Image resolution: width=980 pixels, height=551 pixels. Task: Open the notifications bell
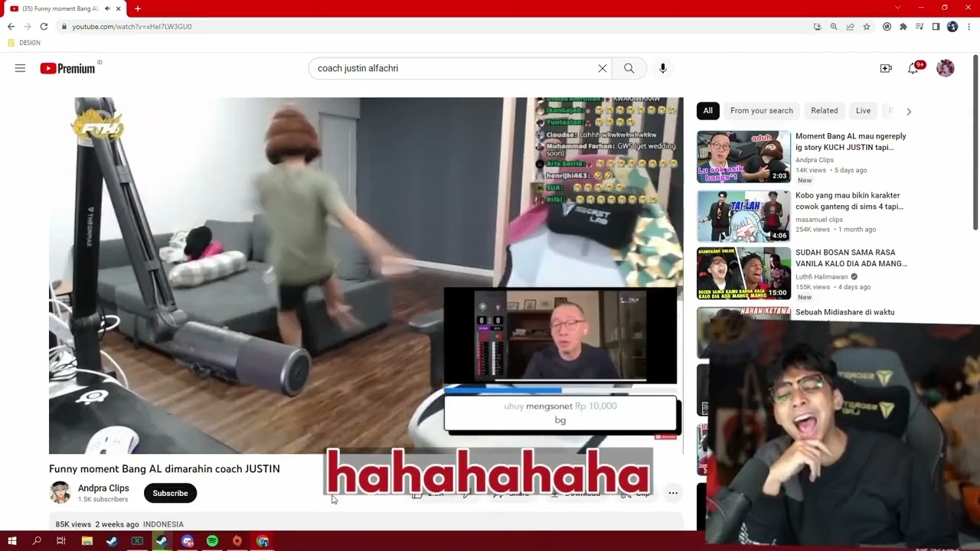[913, 68]
